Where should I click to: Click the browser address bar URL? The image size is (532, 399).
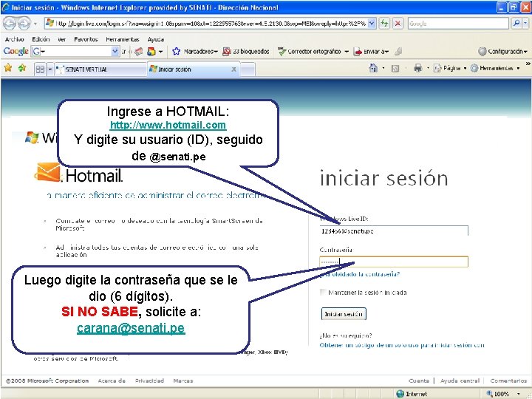(211, 24)
